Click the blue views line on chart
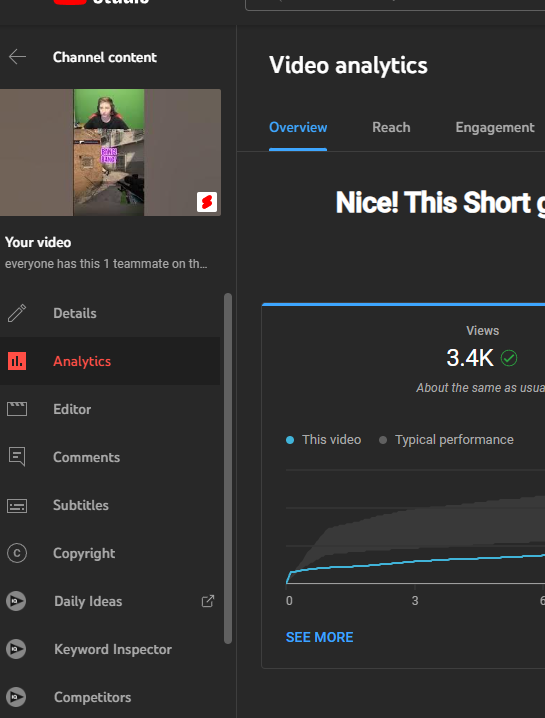This screenshot has height=718, width=545. click(x=414, y=561)
